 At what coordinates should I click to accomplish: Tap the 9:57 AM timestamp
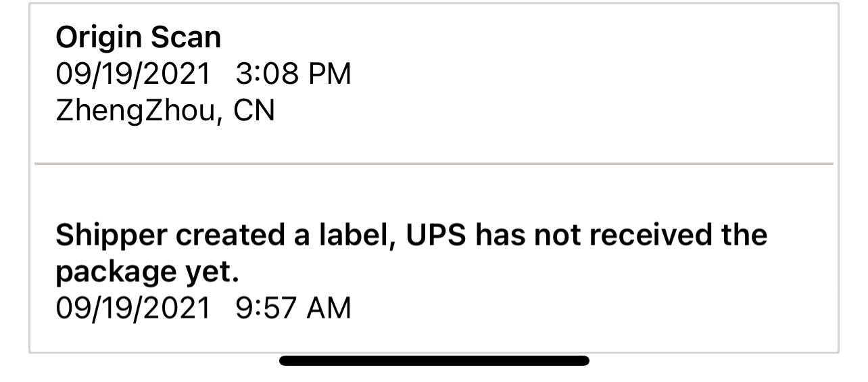pyautogui.click(x=293, y=308)
